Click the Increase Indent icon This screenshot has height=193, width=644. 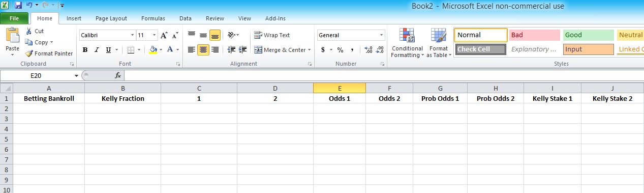242,50
